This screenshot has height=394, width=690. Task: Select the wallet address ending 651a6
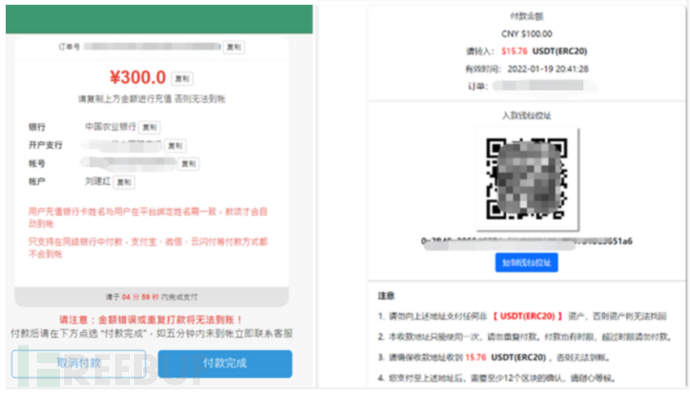[526, 241]
